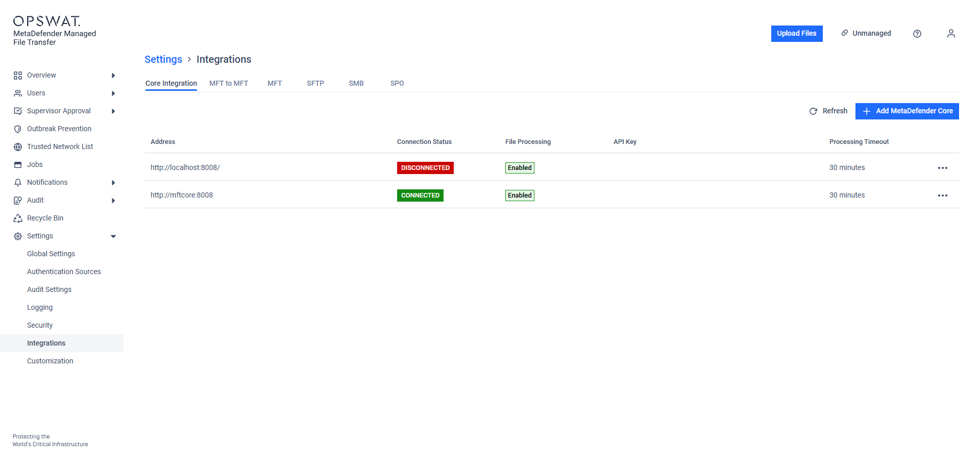980x465 pixels.
Task: Click the Supervisor Approval checkmark icon
Action: pos(18,111)
